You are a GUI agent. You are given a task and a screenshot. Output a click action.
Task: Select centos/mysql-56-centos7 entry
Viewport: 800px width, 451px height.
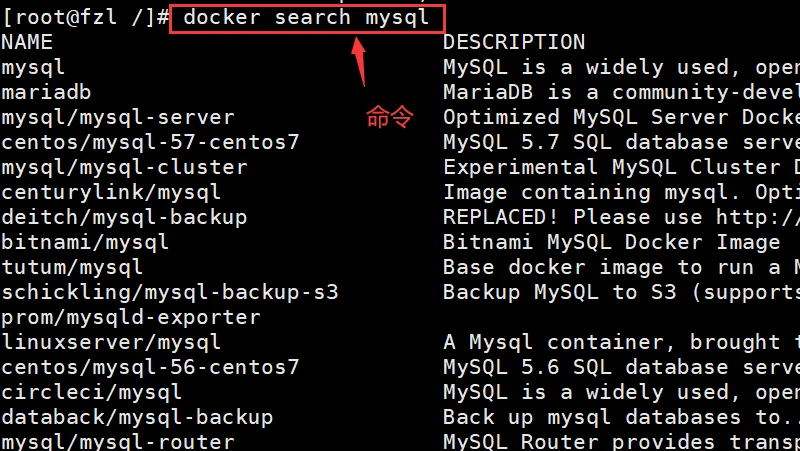(150, 367)
